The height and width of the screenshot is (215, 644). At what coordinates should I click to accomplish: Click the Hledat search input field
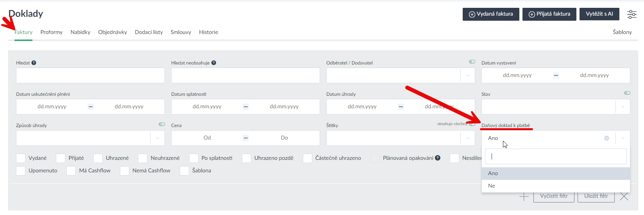tap(90, 75)
